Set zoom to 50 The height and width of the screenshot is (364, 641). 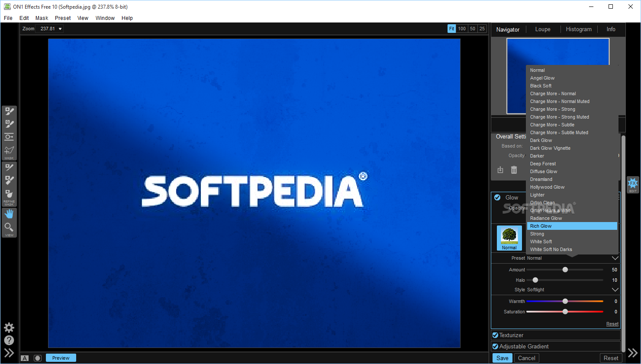coord(473,29)
